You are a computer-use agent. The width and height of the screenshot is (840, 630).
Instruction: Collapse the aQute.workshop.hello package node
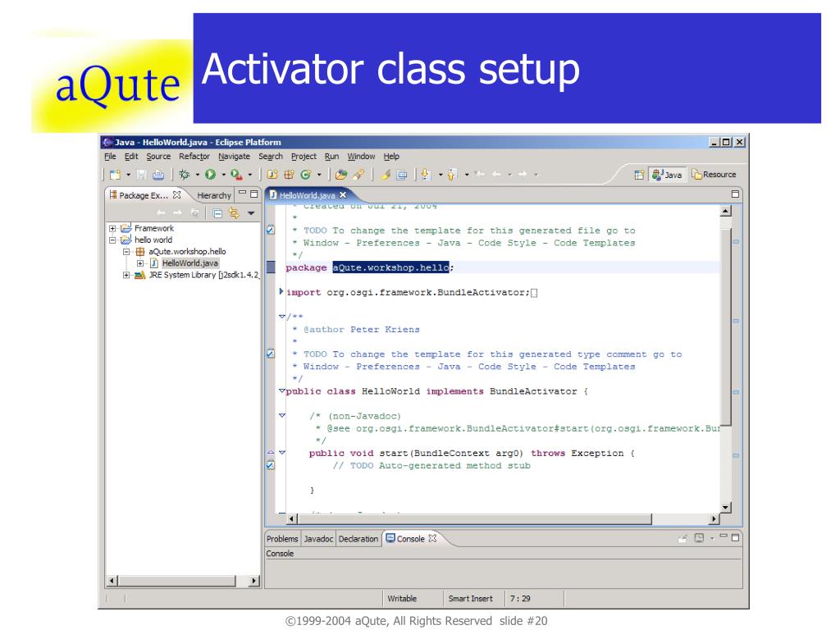click(126, 252)
